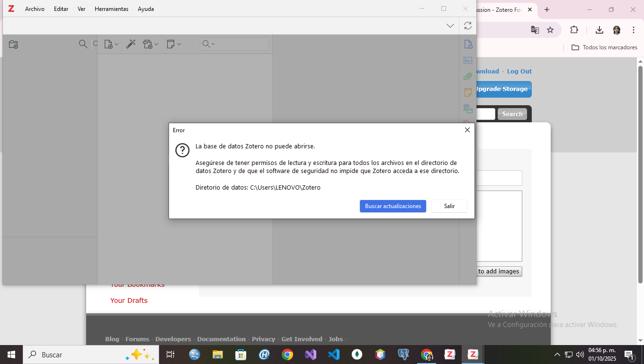Click the New Note icon in Zotero toolbar

click(171, 44)
